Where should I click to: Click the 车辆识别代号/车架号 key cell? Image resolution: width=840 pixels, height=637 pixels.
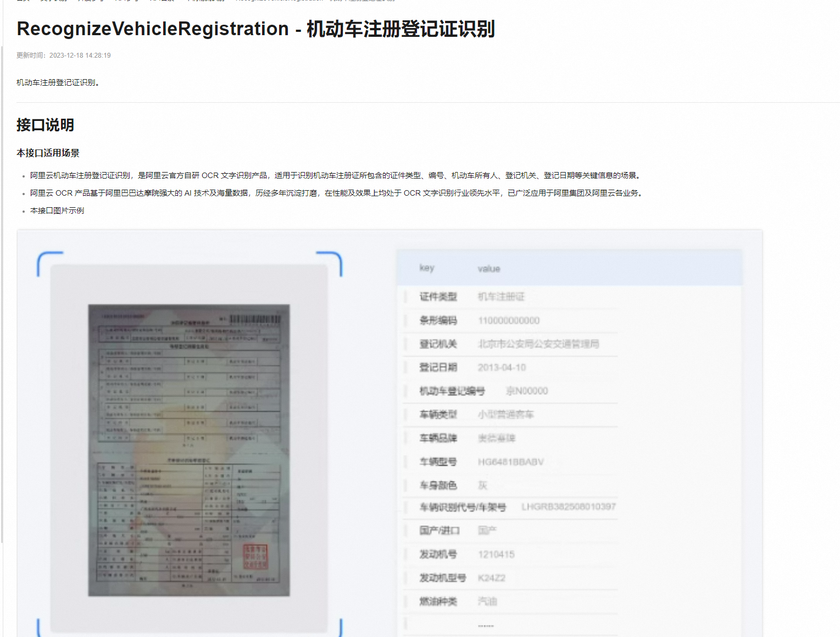tap(463, 507)
